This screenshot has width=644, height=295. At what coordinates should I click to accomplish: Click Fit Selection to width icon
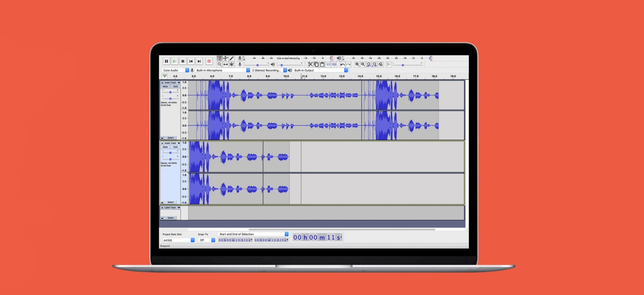point(369,64)
